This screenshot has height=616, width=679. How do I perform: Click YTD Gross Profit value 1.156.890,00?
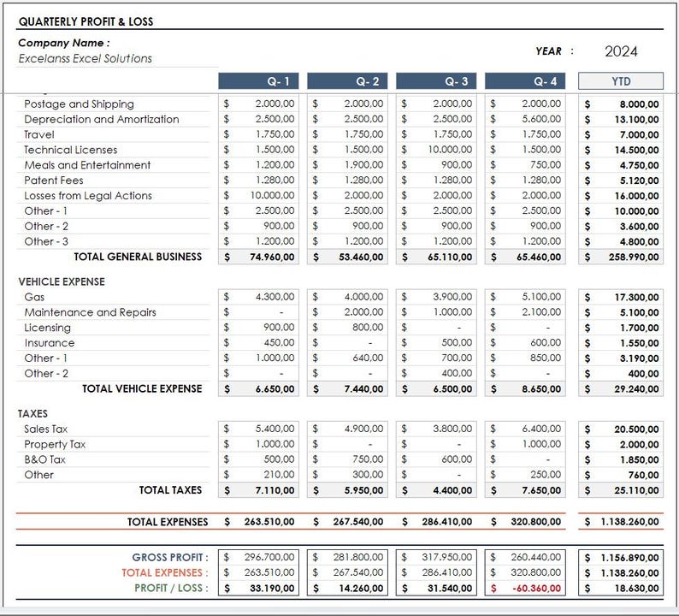point(629,558)
